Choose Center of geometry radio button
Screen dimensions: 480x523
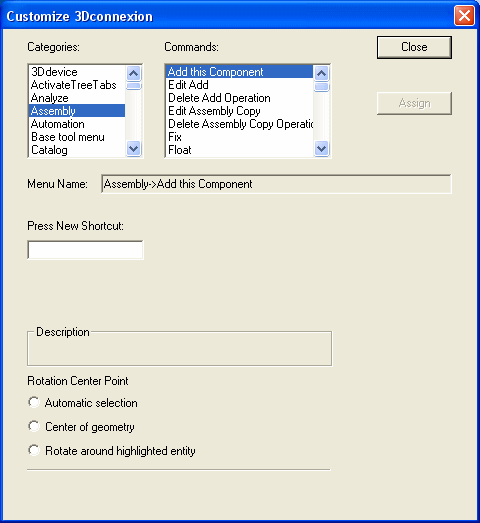(x=34, y=426)
